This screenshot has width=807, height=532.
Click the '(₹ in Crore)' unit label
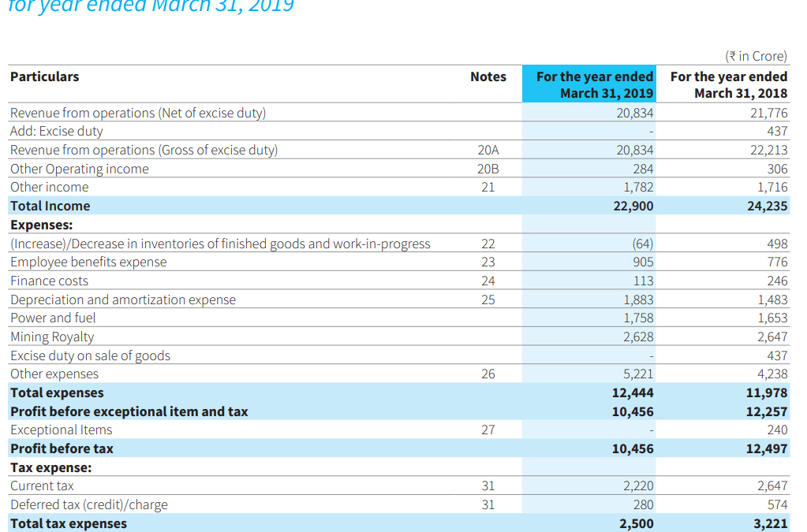[756, 55]
